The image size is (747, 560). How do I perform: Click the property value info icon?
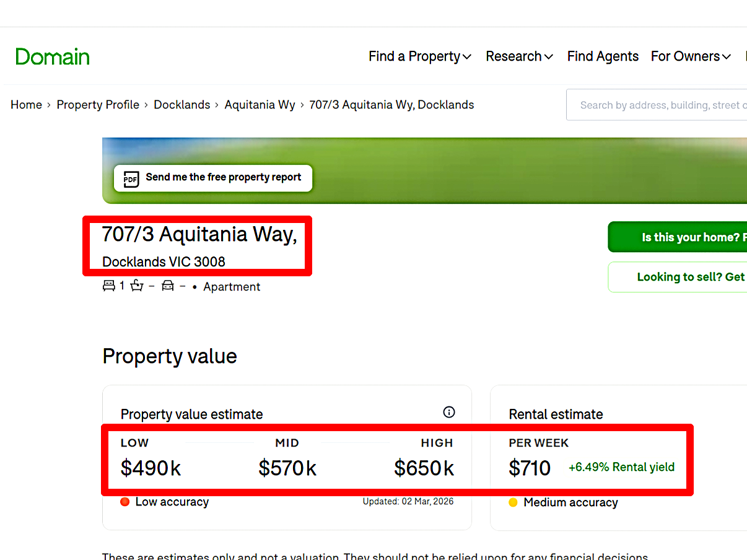point(449,413)
